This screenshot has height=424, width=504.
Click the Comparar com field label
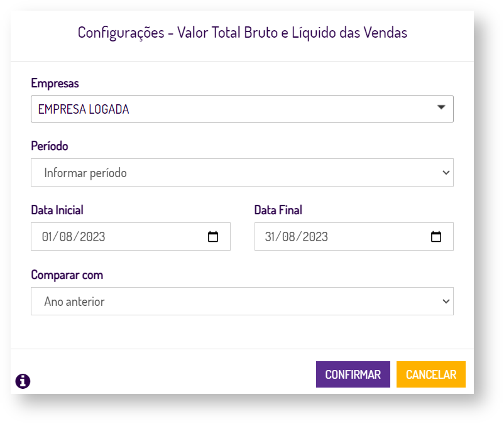tap(67, 275)
